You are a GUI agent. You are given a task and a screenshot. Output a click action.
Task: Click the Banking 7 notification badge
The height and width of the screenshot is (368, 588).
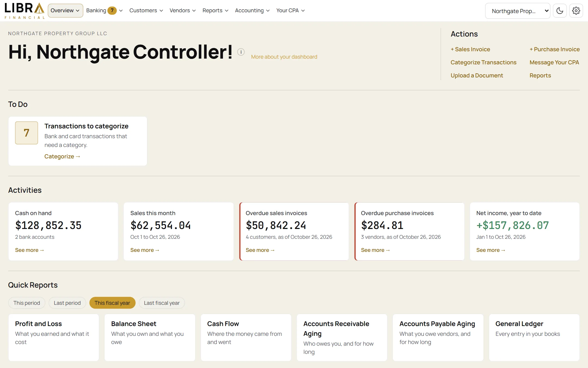112,10
